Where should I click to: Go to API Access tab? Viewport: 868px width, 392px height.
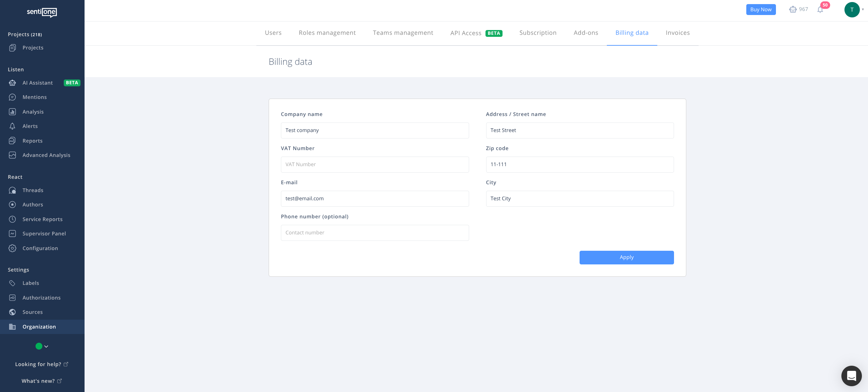click(x=466, y=33)
